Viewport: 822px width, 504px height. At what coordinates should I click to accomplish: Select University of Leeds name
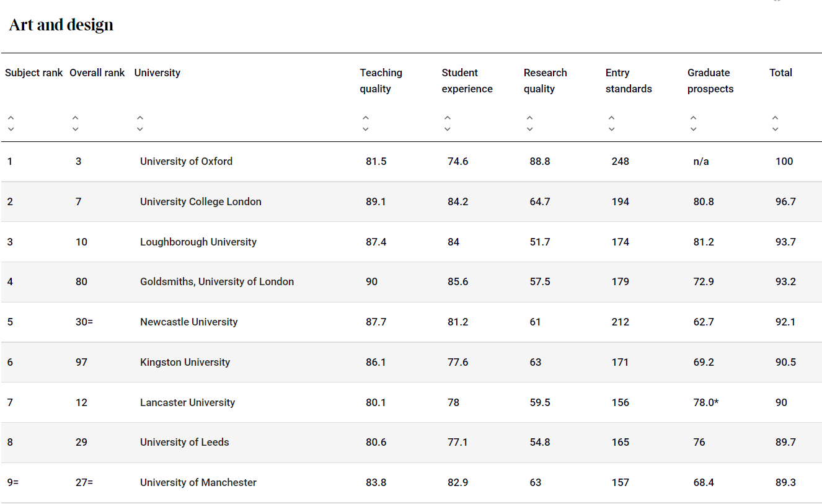185,442
